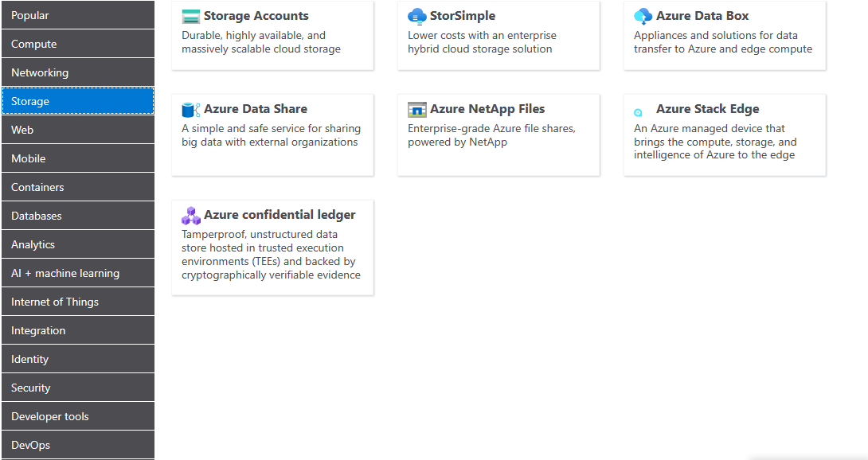Select the highlighted Storage category
868x460 pixels.
point(78,101)
